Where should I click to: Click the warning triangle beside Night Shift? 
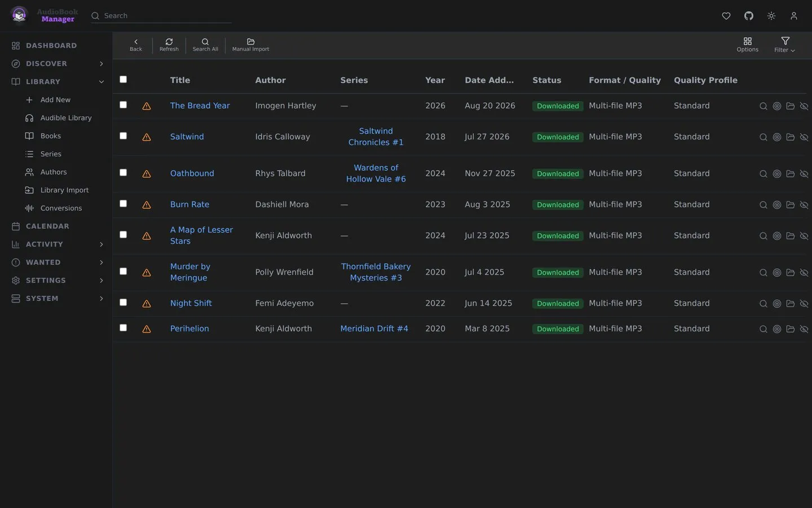tap(147, 304)
